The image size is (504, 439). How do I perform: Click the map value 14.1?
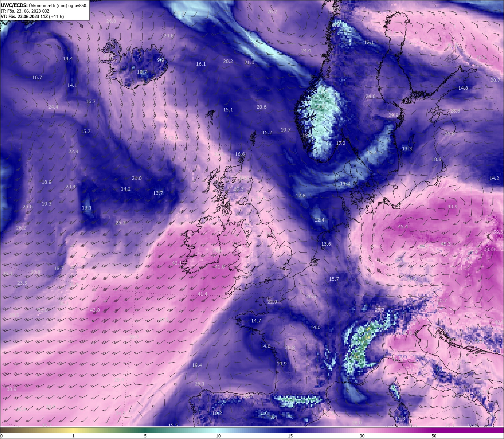coord(72,85)
